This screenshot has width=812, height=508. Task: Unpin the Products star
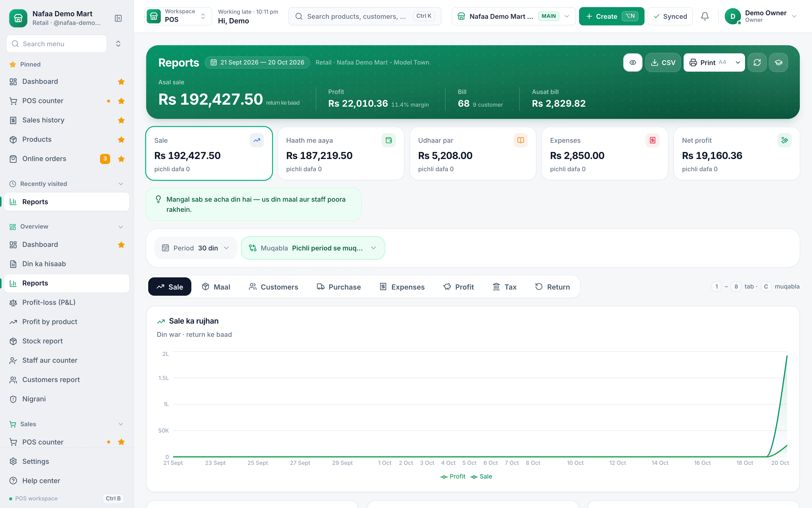121,139
